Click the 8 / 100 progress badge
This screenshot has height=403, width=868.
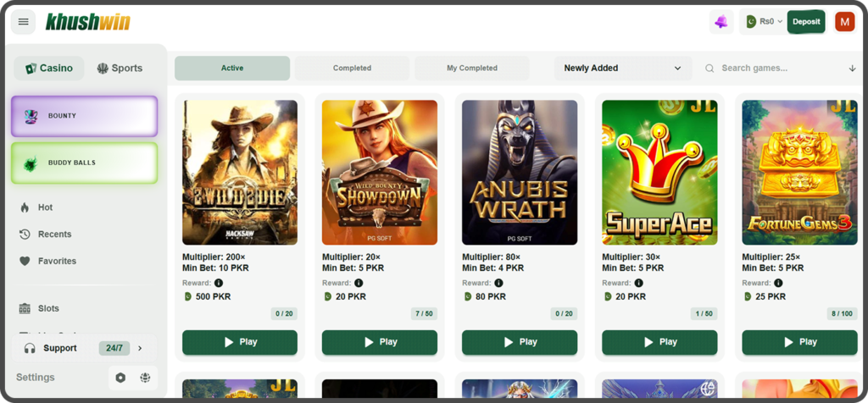tap(842, 313)
